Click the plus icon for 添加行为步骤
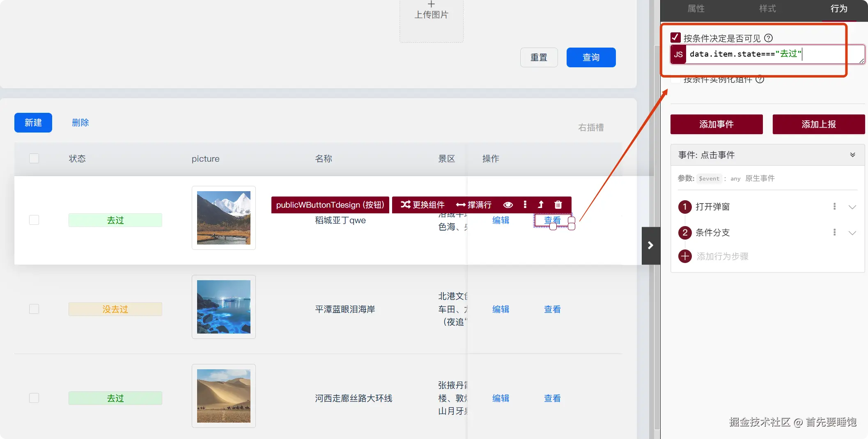The width and height of the screenshot is (868, 439). pyautogui.click(x=684, y=256)
